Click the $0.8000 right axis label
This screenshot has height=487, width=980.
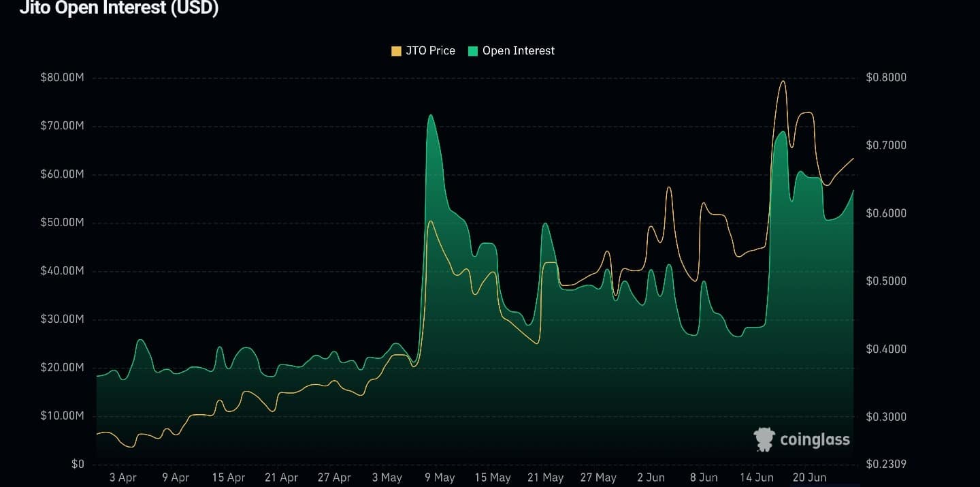click(x=886, y=78)
